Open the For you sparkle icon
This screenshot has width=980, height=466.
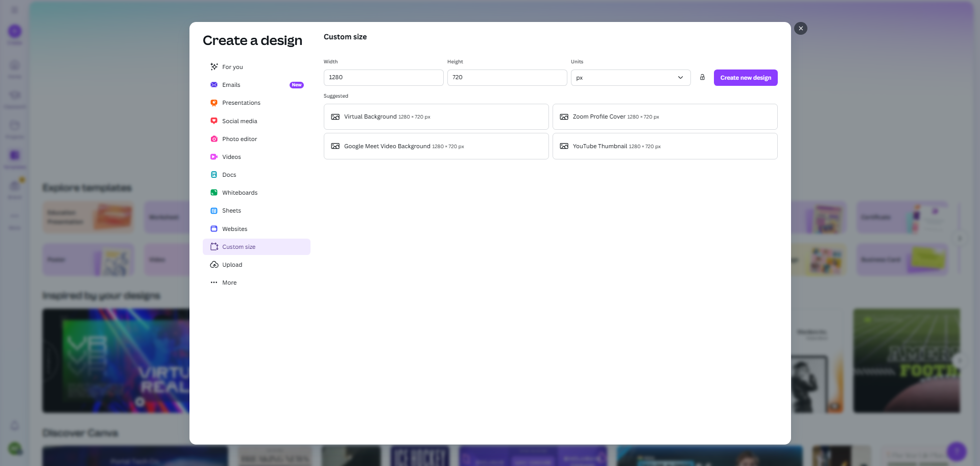(x=214, y=67)
